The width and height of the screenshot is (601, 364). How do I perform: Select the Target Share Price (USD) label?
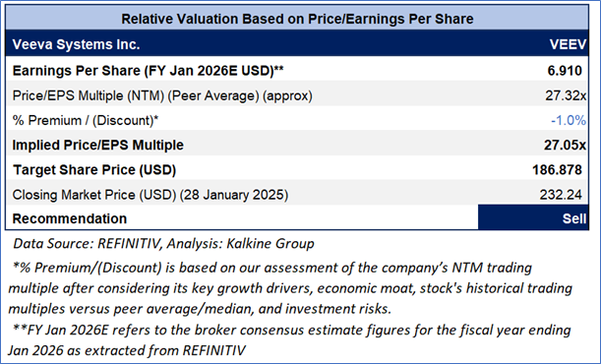click(94, 170)
